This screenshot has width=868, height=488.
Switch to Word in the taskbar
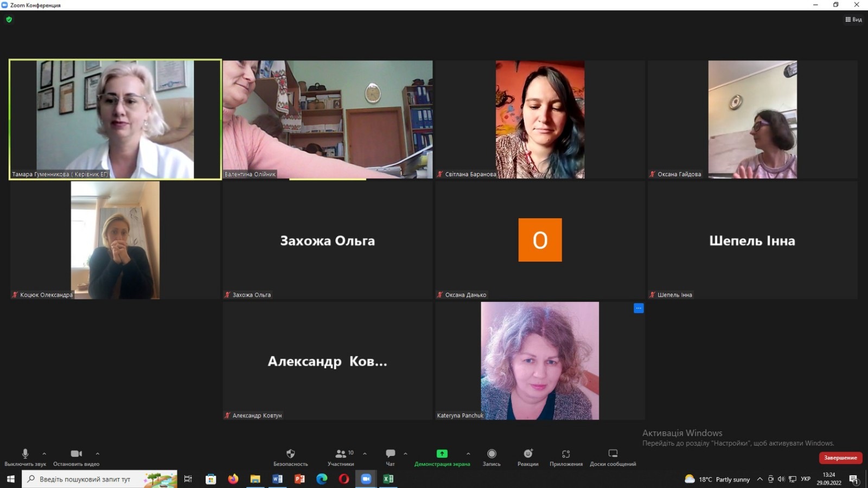tap(277, 479)
